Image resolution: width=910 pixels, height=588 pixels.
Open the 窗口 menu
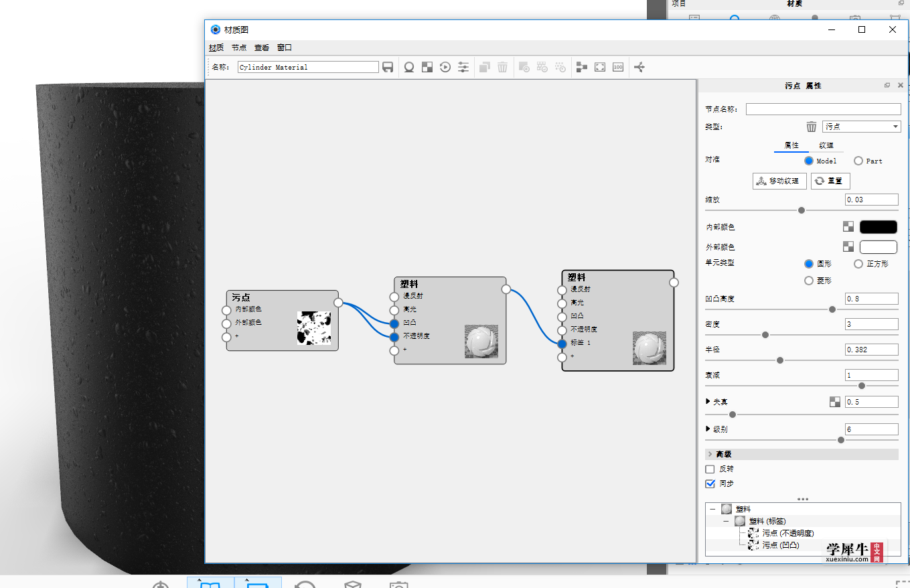[x=285, y=48]
